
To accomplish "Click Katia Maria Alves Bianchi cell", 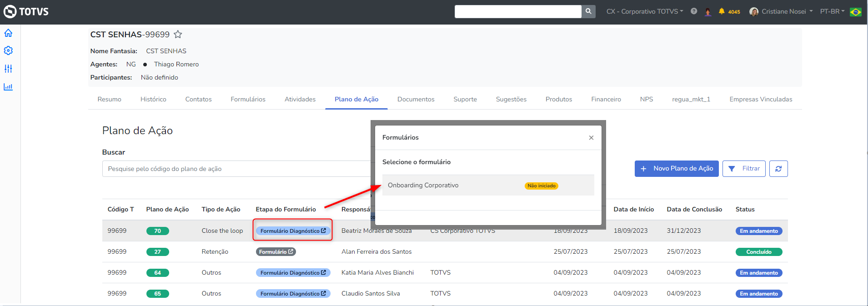I will coord(377,273).
